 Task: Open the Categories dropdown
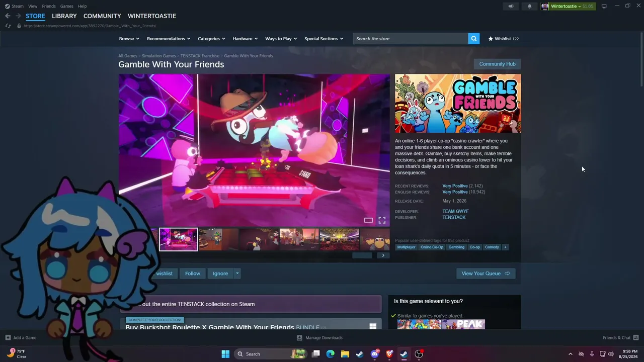tap(211, 39)
